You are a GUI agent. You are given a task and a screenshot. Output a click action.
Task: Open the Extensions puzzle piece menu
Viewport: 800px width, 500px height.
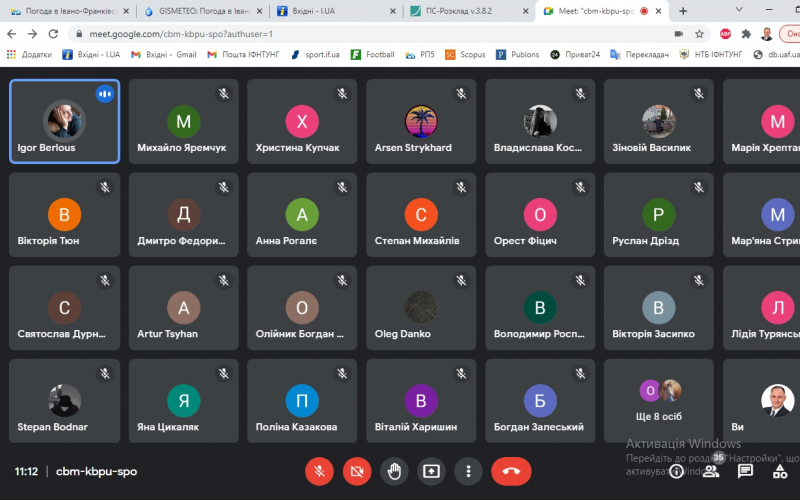(746, 34)
